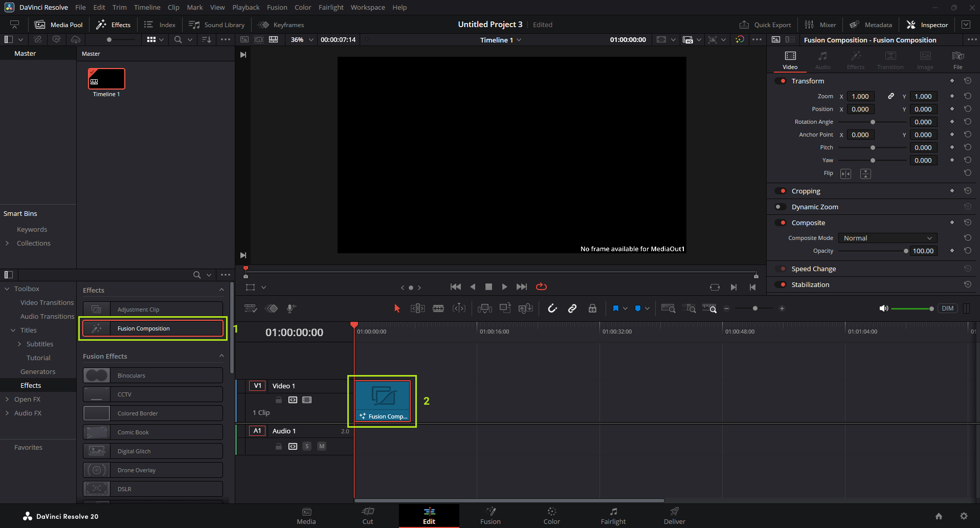Toggle the timeline Snapping magnet icon
This screenshot has width=980, height=528.
coord(552,309)
